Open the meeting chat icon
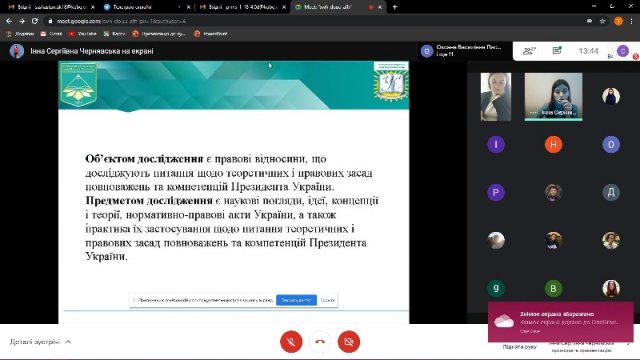 [x=557, y=51]
